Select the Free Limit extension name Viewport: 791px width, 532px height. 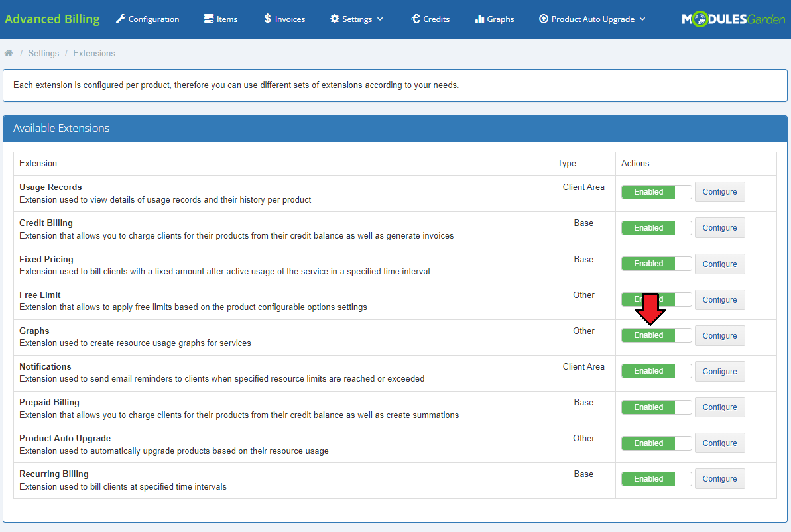(40, 295)
